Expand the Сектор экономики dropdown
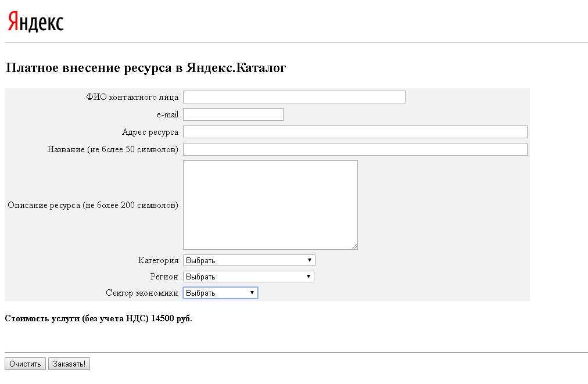The width and height of the screenshot is (588, 384). click(x=220, y=293)
